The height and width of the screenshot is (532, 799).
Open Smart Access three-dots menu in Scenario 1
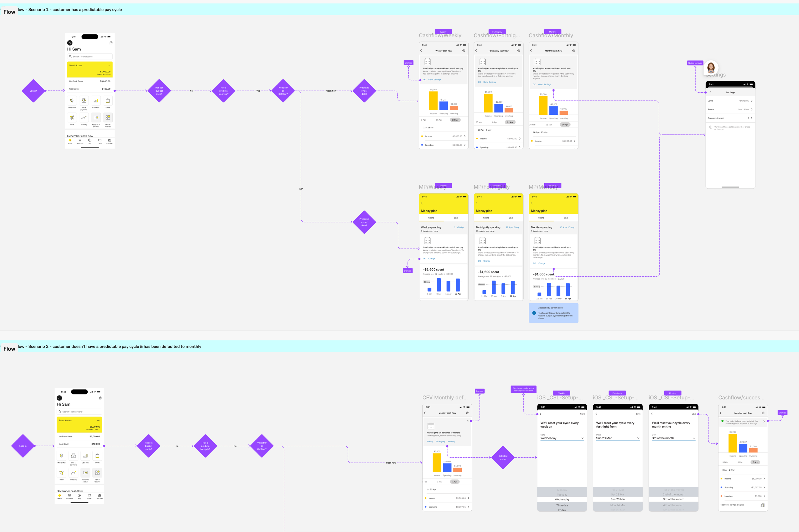coord(108,65)
